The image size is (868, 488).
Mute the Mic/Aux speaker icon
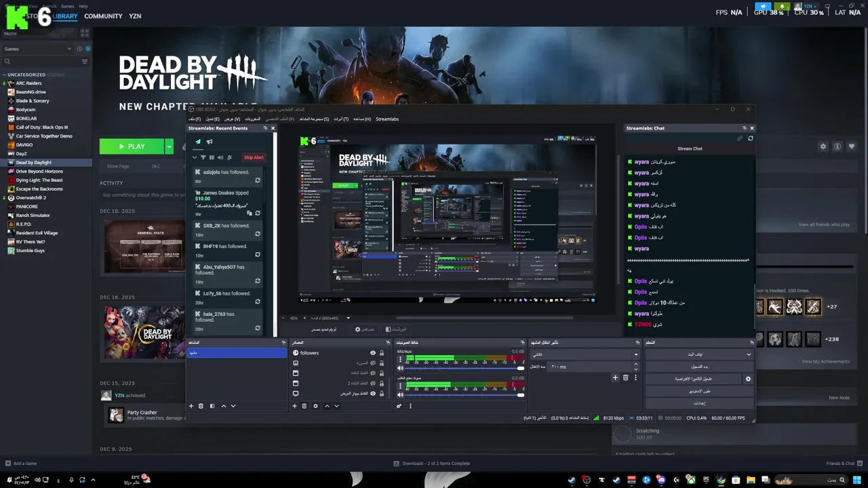(x=400, y=368)
